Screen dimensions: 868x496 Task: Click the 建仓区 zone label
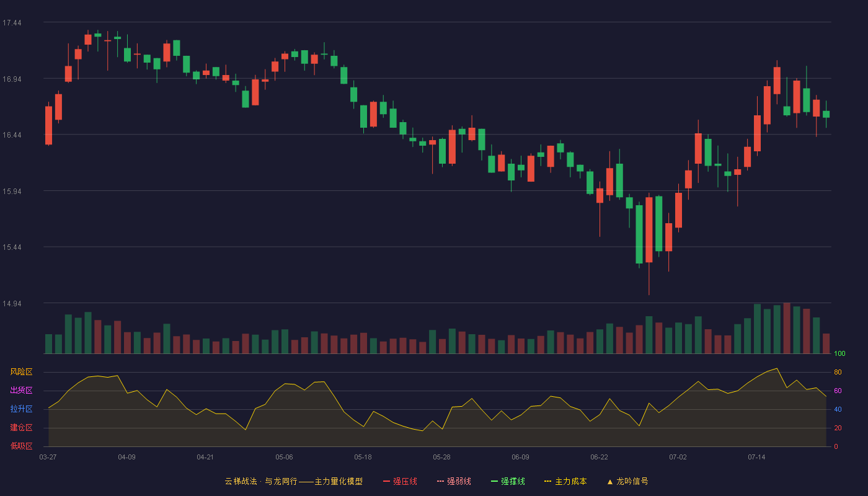(21, 428)
